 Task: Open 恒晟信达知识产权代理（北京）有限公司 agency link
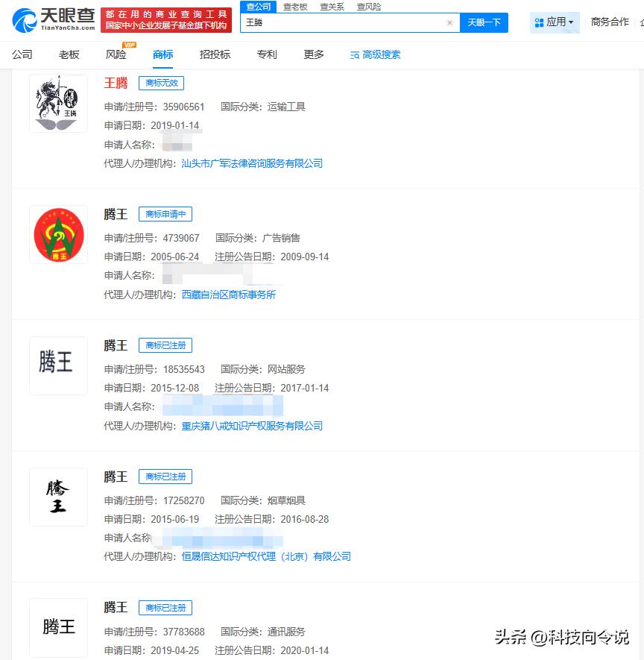[x=266, y=556]
